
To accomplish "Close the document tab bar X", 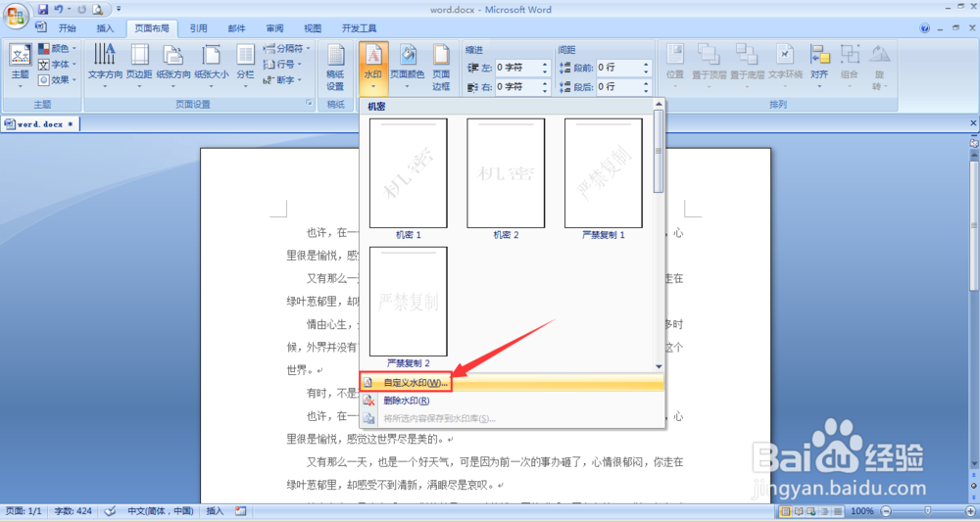I will click(x=973, y=123).
